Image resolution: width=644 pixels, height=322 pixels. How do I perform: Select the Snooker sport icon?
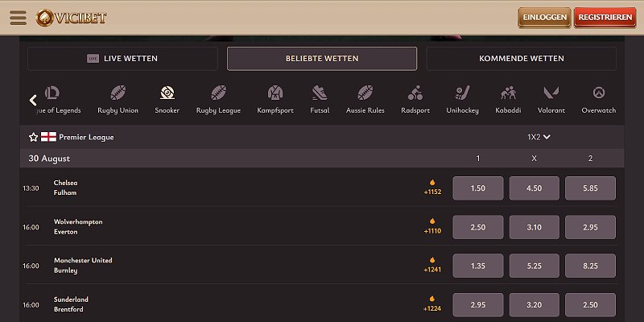[x=167, y=92]
